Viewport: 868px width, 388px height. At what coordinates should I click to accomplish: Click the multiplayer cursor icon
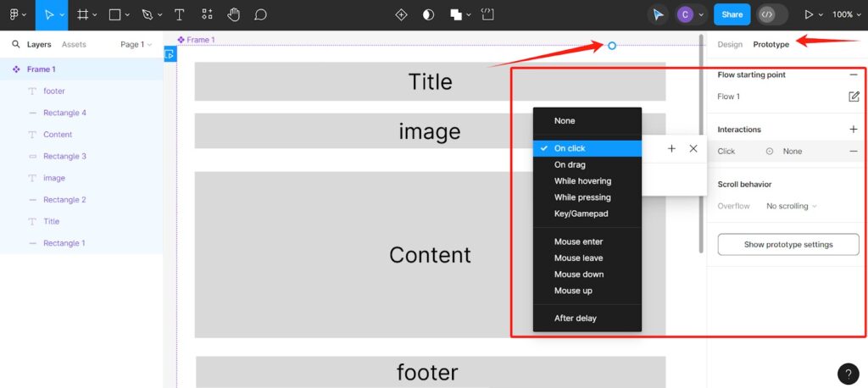pyautogui.click(x=658, y=15)
